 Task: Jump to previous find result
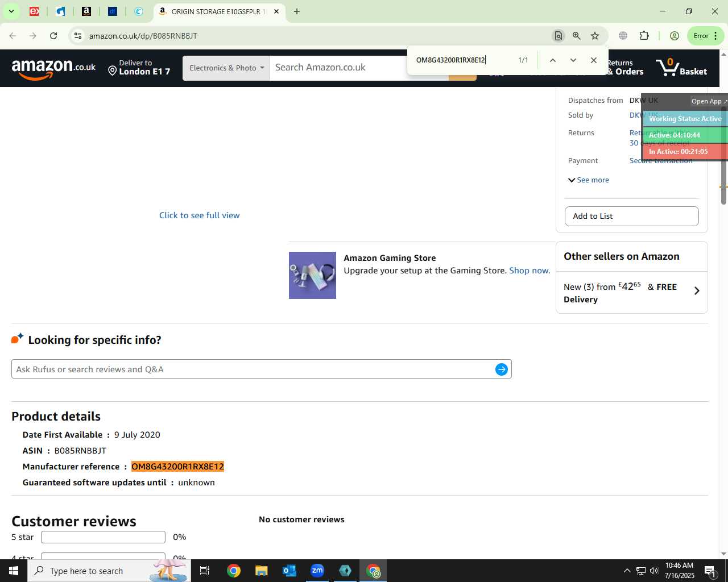[x=552, y=60]
